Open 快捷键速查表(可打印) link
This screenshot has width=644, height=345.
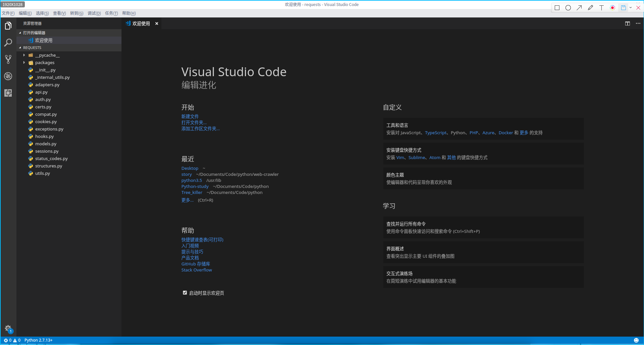202,240
